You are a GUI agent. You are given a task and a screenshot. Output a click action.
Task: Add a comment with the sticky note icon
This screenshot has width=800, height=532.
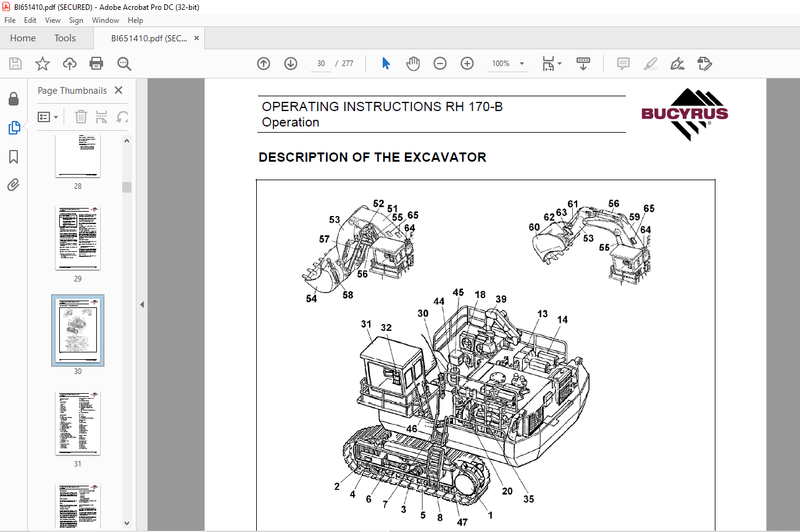point(623,64)
